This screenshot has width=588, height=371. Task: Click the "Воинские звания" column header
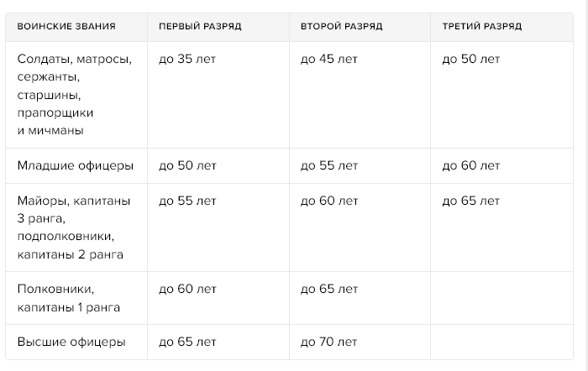tap(66, 26)
